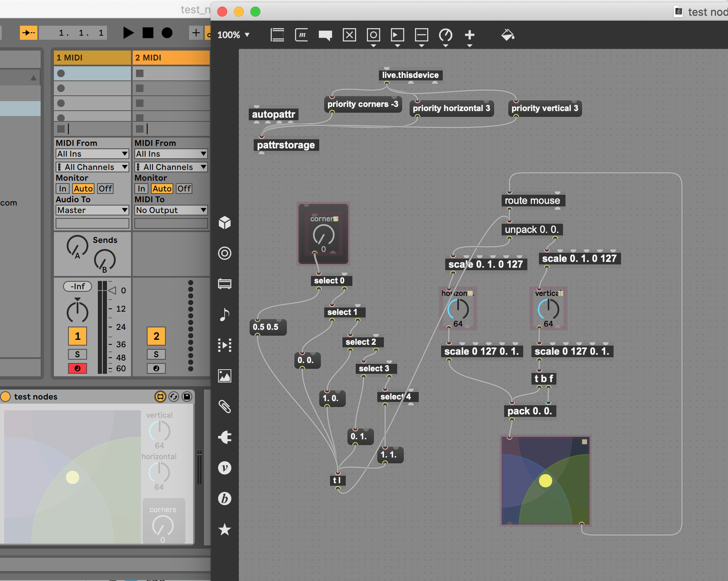Viewport: 728px width, 581px height.
Task: Expand track 1 Audio To Master dropdown
Action: tap(92, 210)
